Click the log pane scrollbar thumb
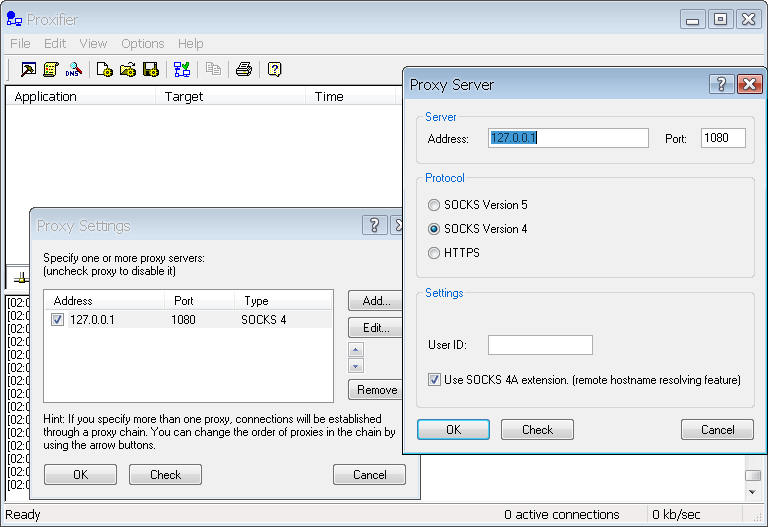Screen dimensions: 768x527 [753, 475]
